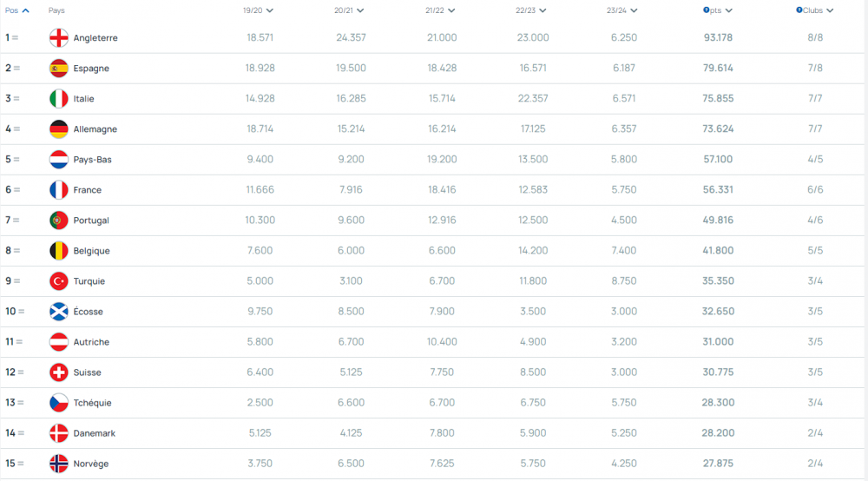Click the Spain flag icon

[59, 69]
